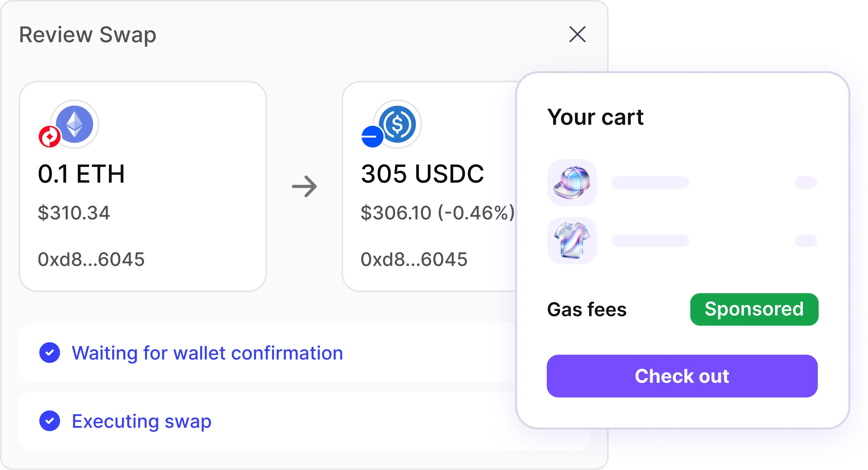This screenshot has width=868, height=470.
Task: Click the cap item name placeholder
Action: 650,182
